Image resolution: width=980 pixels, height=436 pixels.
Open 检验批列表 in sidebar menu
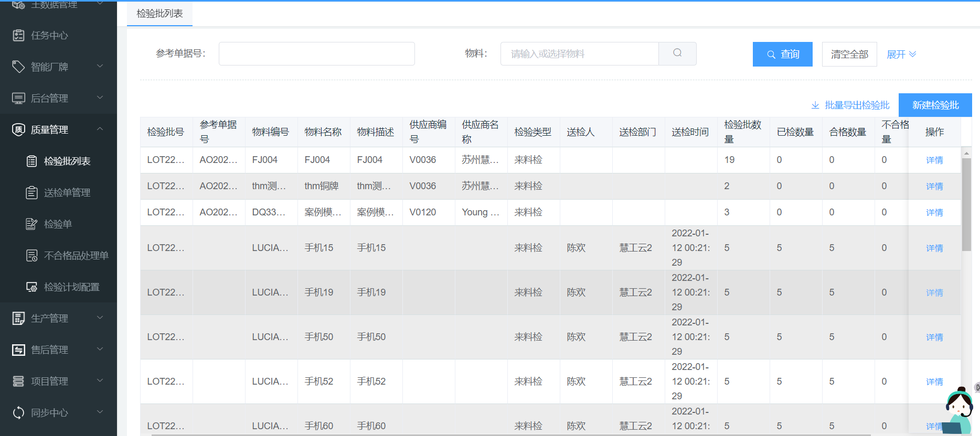click(67, 161)
